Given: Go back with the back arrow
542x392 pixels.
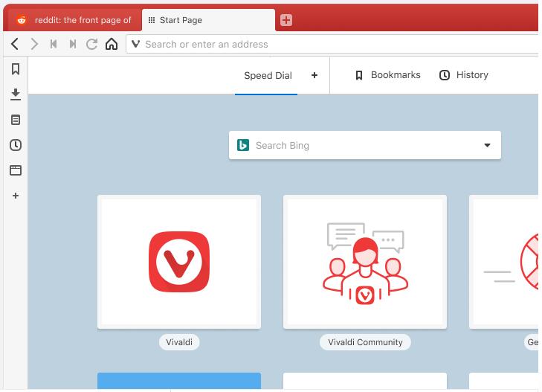Looking at the screenshot, I should 15,44.
